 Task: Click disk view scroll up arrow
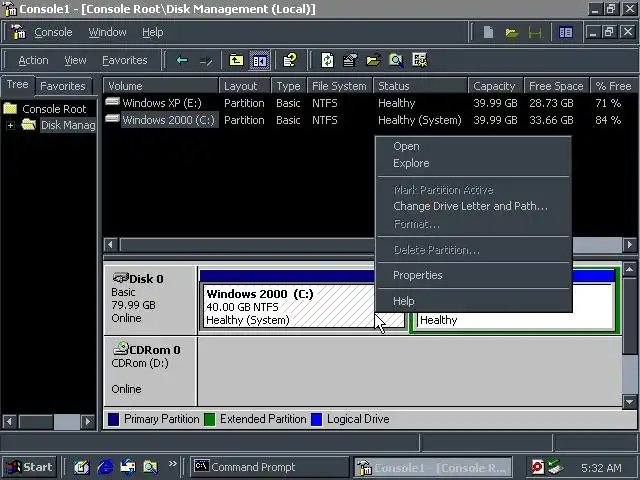point(629,269)
